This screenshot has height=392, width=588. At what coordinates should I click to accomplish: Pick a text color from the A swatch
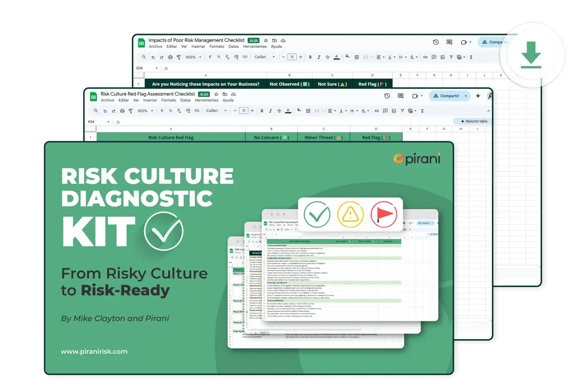[288, 111]
